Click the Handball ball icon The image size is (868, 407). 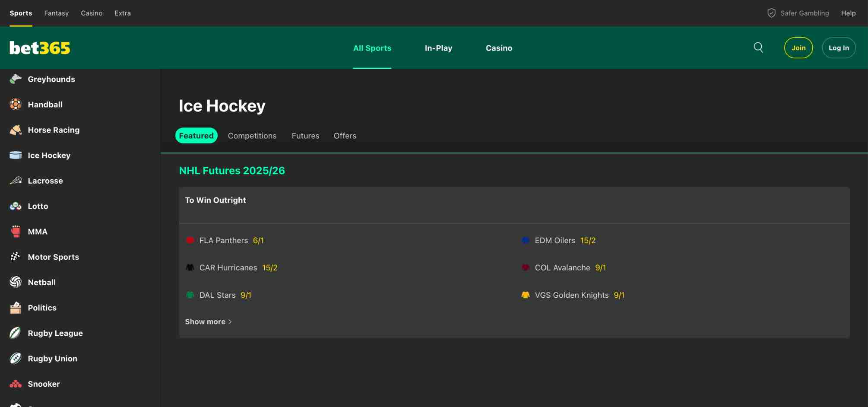[x=16, y=104]
